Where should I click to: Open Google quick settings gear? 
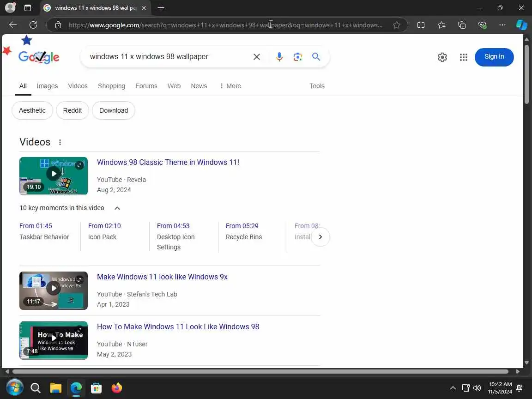pos(442,57)
